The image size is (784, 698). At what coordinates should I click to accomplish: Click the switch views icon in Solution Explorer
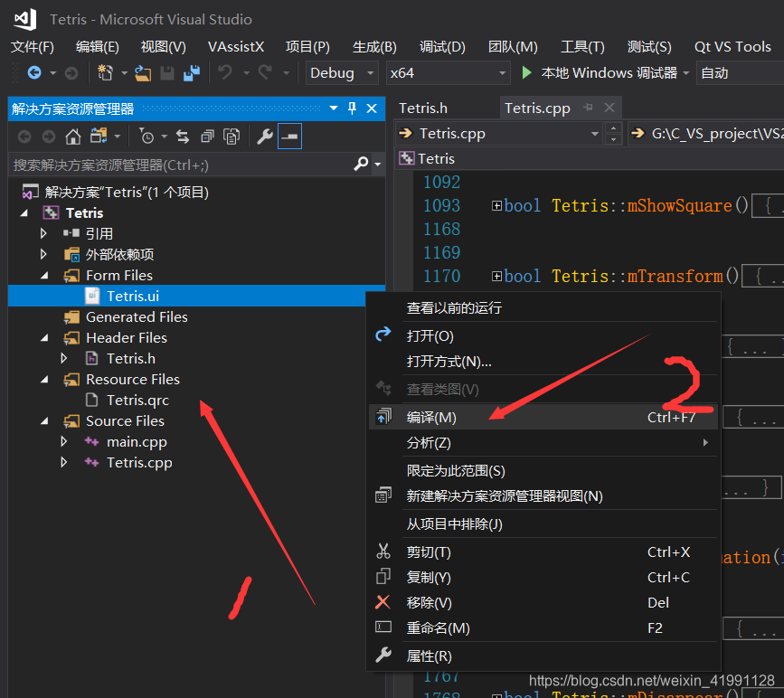click(99, 136)
